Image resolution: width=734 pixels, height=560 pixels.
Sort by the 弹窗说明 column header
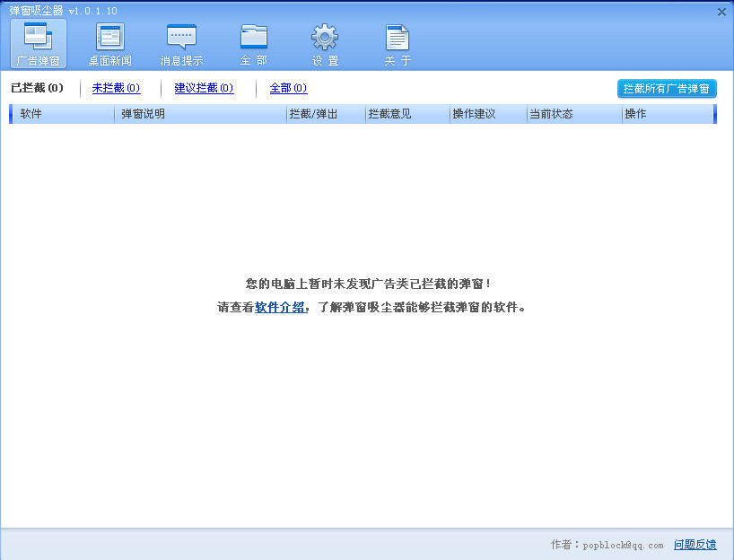(200, 114)
